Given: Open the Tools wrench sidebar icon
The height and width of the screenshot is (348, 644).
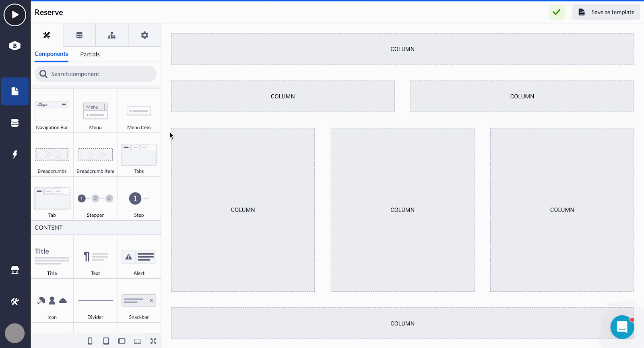Looking at the screenshot, I should 15,301.
